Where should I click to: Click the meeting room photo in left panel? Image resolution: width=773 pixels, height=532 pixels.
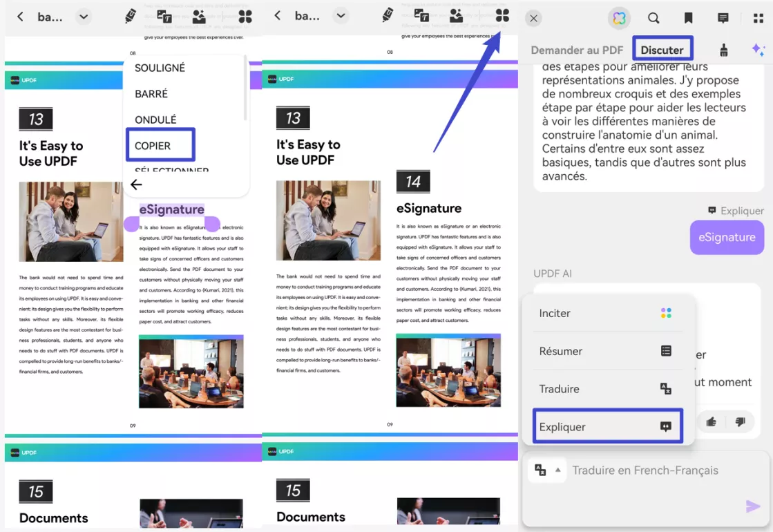pos(191,371)
